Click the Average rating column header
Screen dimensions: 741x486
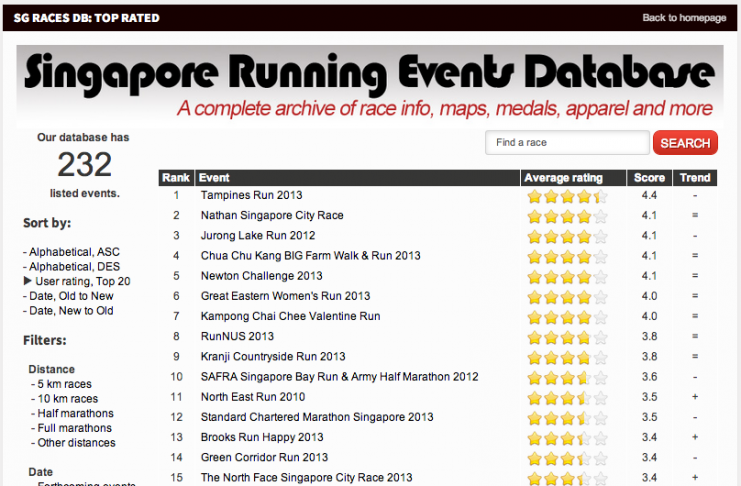(573, 178)
